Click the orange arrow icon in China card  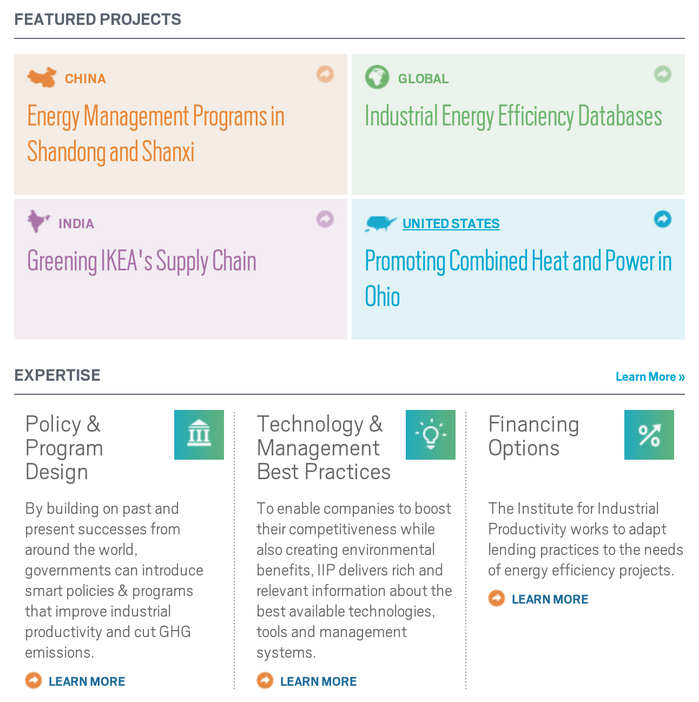point(325,74)
